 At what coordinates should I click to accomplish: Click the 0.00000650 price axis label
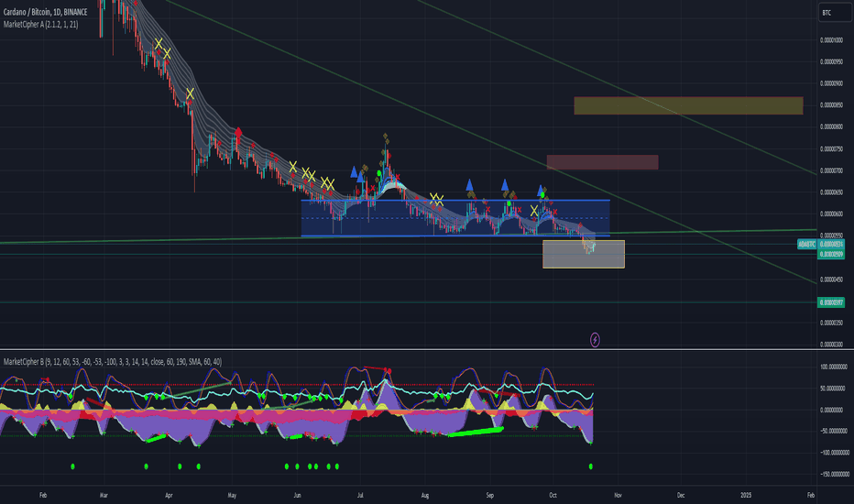(x=831, y=192)
